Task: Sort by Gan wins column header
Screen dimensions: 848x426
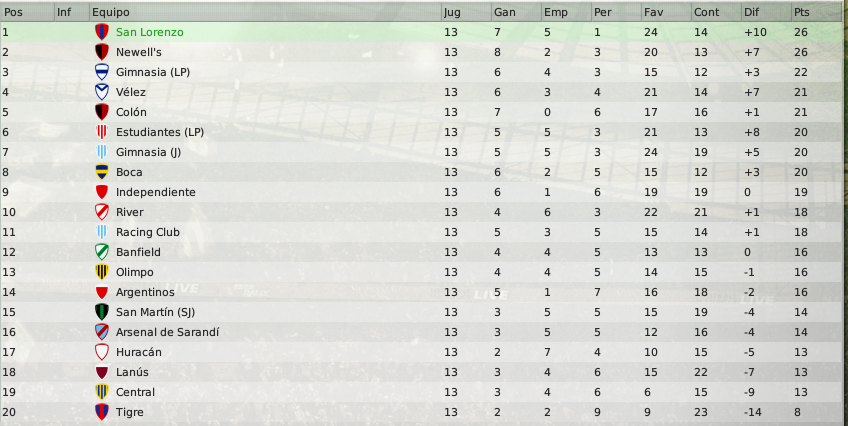Action: (x=516, y=12)
